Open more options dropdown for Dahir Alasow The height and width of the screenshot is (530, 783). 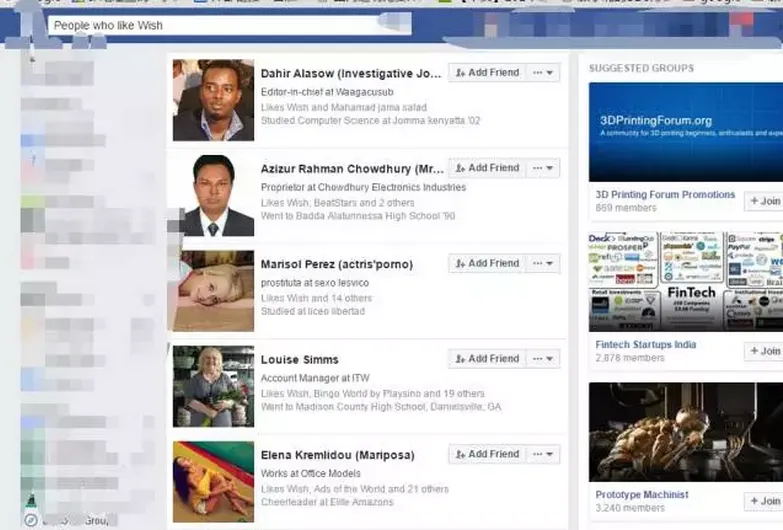pos(543,73)
